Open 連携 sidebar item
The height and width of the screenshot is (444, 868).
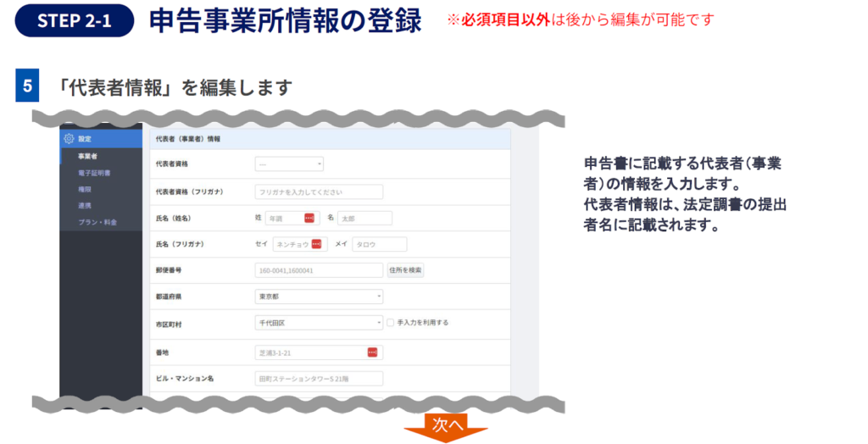pos(85,205)
